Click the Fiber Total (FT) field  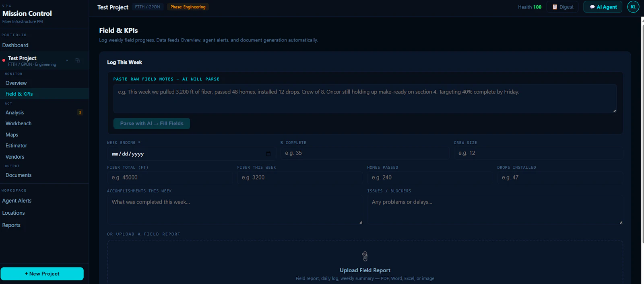[170, 178]
